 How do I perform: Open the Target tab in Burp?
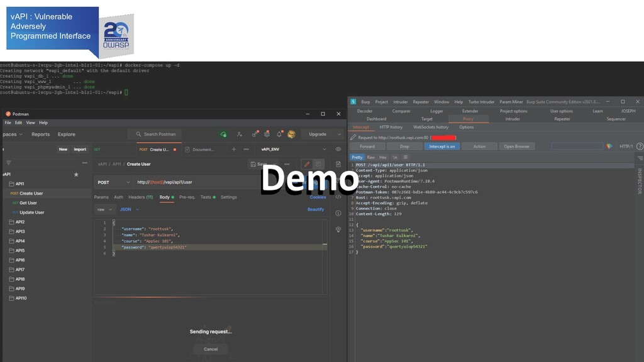(427, 119)
